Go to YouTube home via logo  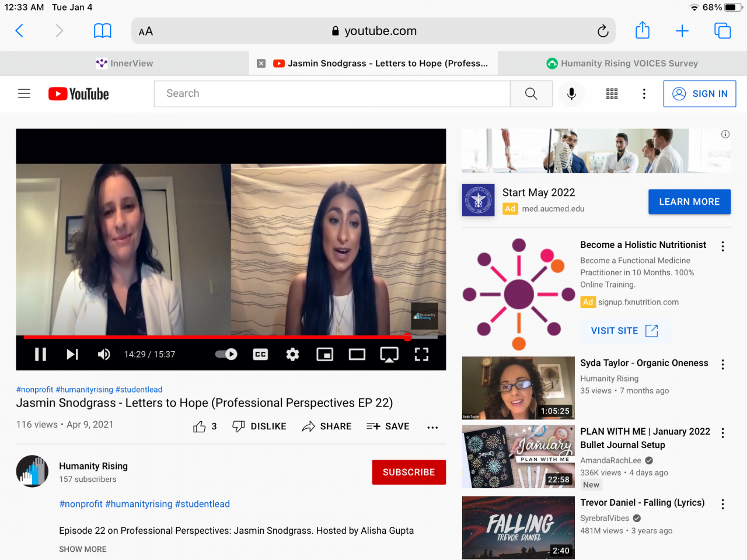coord(79,94)
